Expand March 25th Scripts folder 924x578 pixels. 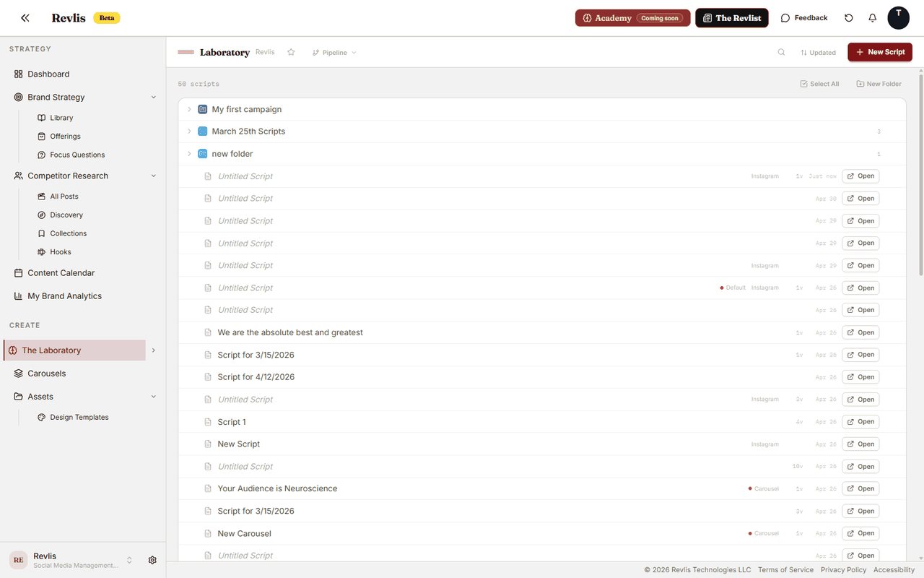click(189, 131)
